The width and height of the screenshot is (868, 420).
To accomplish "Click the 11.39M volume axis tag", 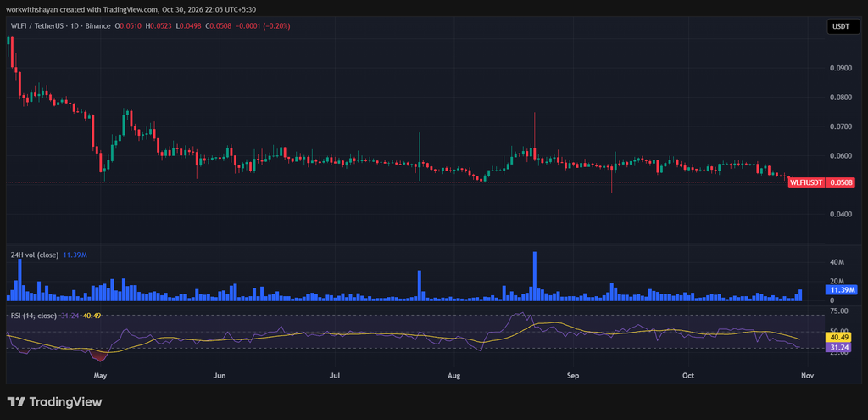I will point(842,290).
